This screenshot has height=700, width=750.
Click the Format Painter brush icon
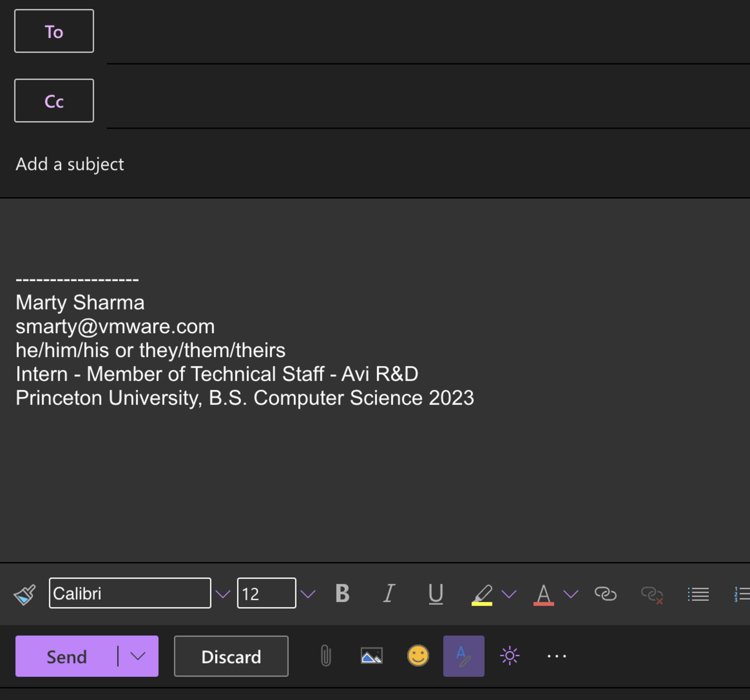click(x=25, y=595)
